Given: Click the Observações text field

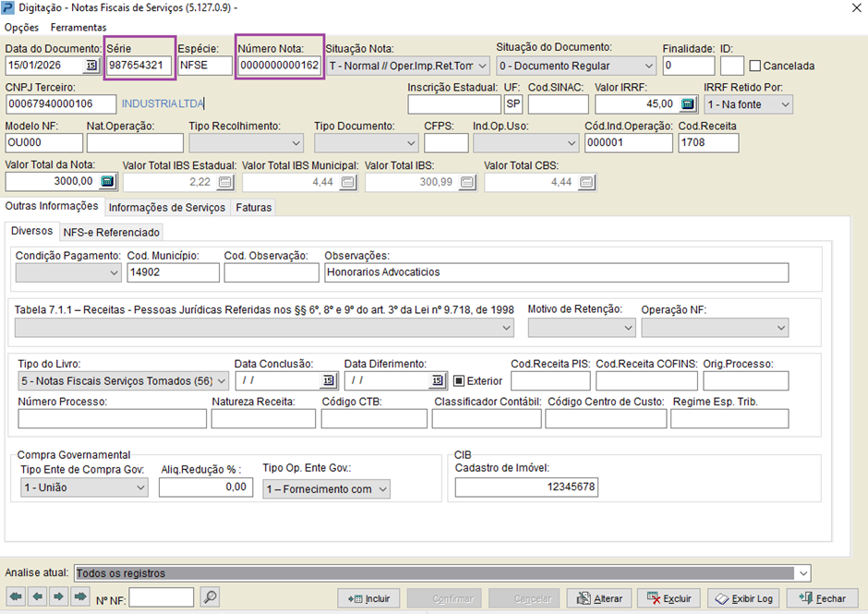Looking at the screenshot, I should [556, 272].
